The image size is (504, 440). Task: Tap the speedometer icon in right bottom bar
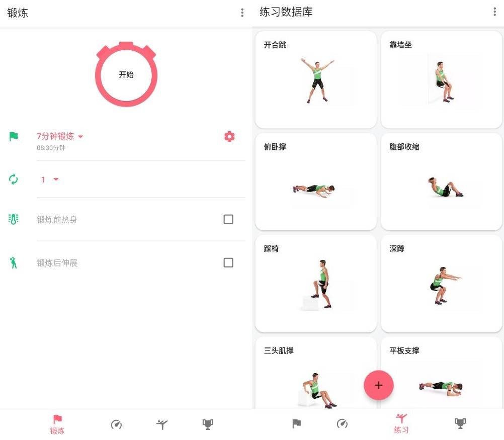(x=342, y=423)
